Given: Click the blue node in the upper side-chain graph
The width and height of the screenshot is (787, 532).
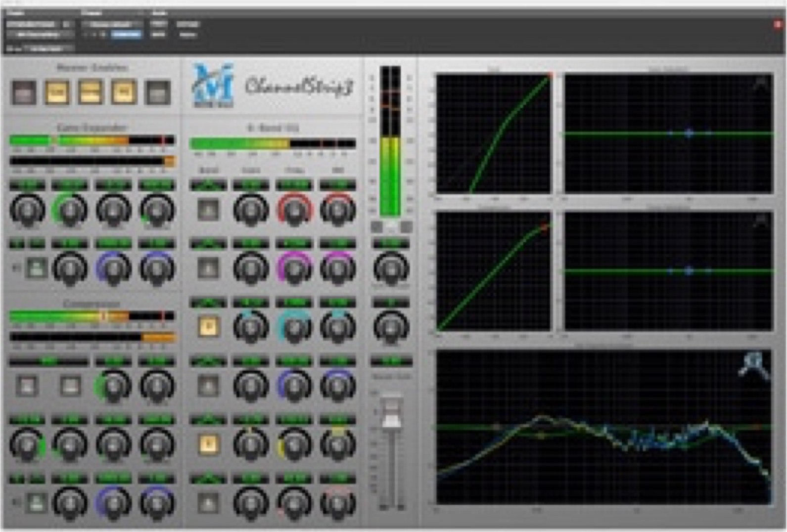Looking at the screenshot, I should point(689,133).
